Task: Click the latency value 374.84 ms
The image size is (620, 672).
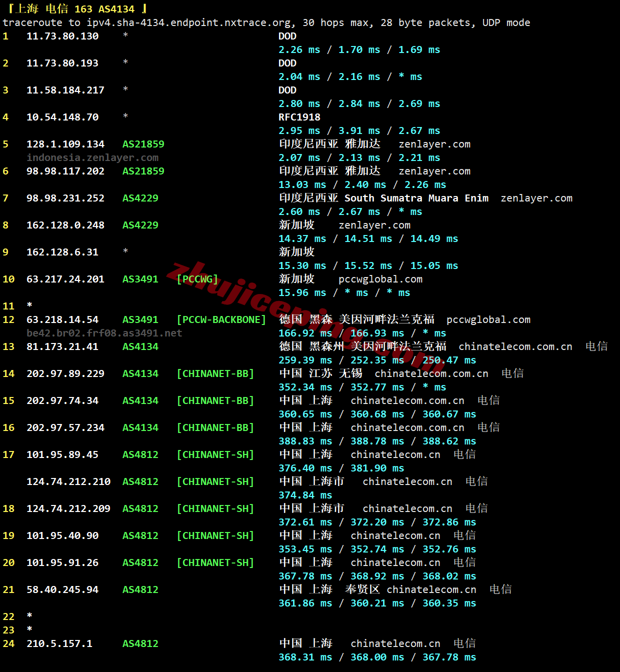Action: click(x=305, y=495)
